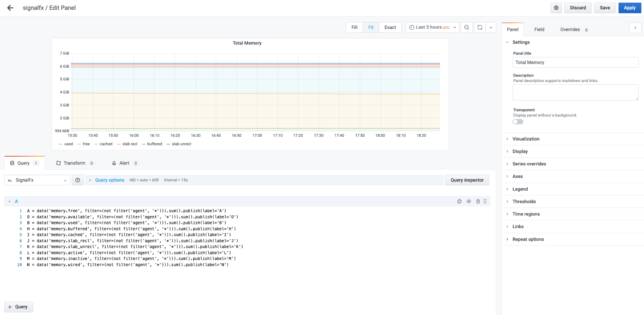The image size is (644, 315).
Task: Open the Last 3 hours time picker
Action: coord(432,27)
